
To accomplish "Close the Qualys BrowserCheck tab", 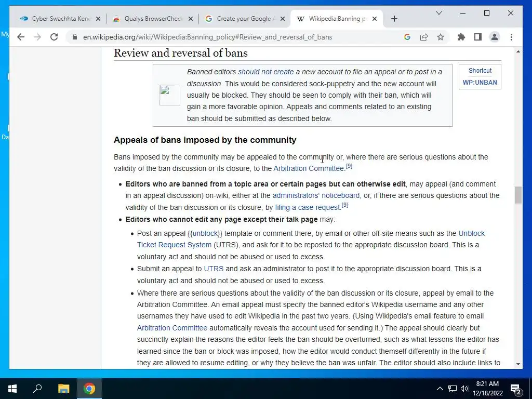I will tap(191, 19).
